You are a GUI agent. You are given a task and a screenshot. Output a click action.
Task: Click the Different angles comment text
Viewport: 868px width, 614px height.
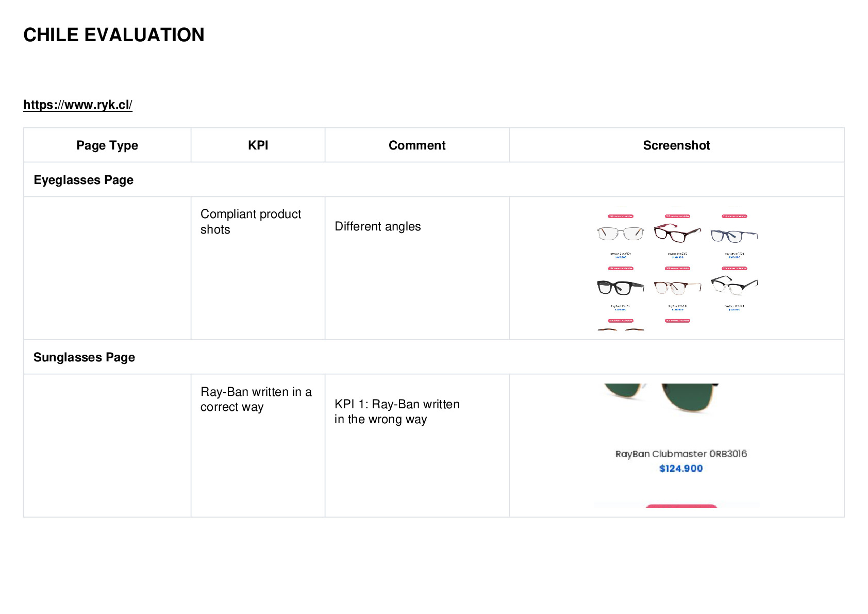[x=378, y=226]
